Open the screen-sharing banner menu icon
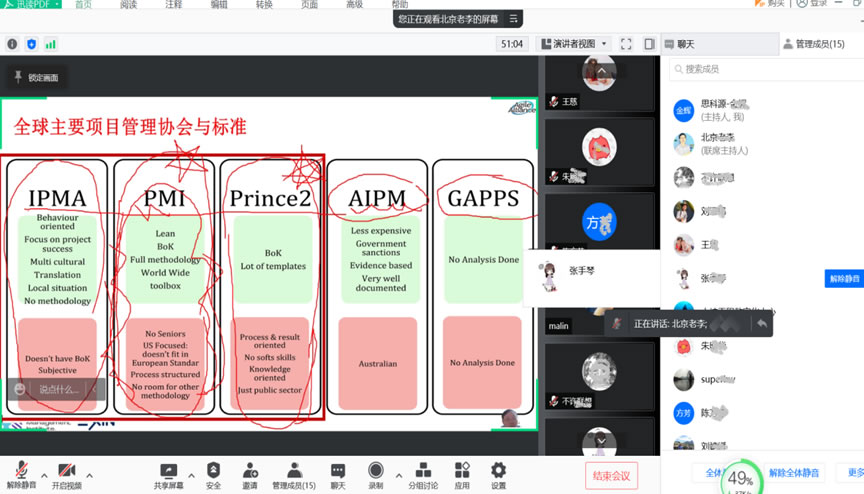864x494 pixels. tap(514, 19)
